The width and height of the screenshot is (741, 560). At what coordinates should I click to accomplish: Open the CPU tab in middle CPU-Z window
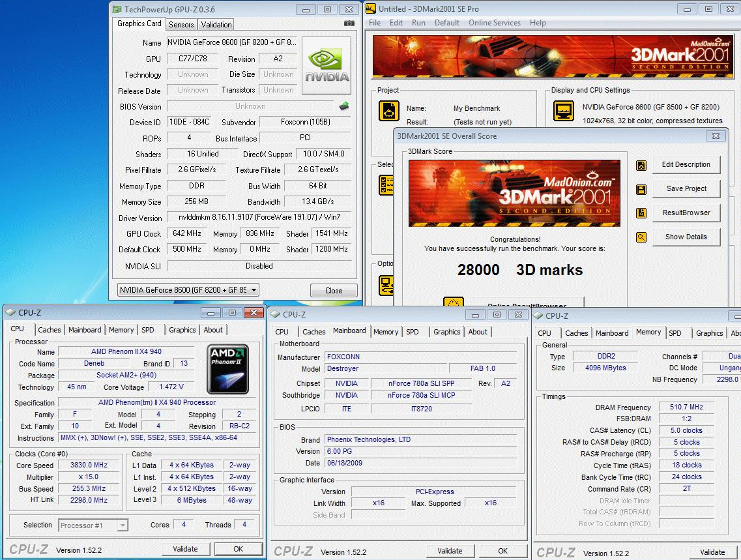coord(282,332)
